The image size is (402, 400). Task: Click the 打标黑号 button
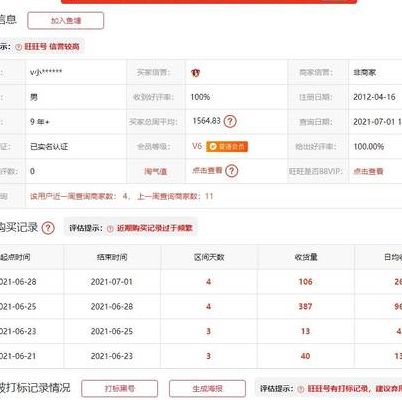[x=120, y=389]
